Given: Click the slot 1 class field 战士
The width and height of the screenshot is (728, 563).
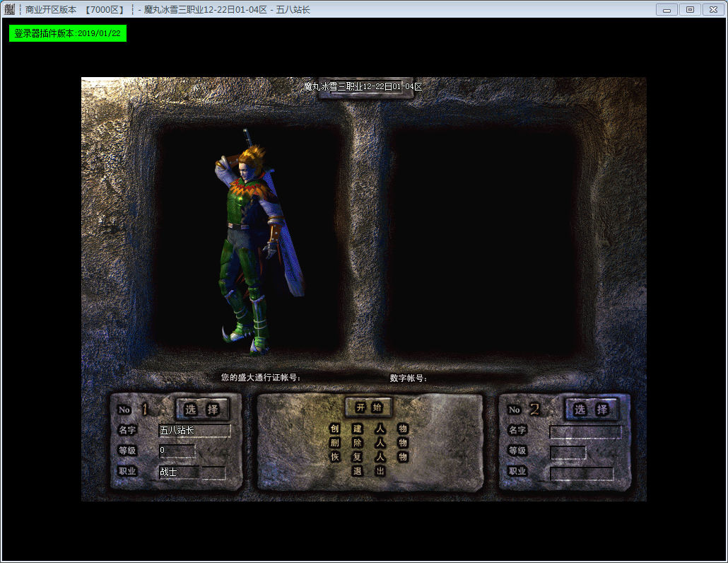Looking at the screenshot, I should point(192,472).
